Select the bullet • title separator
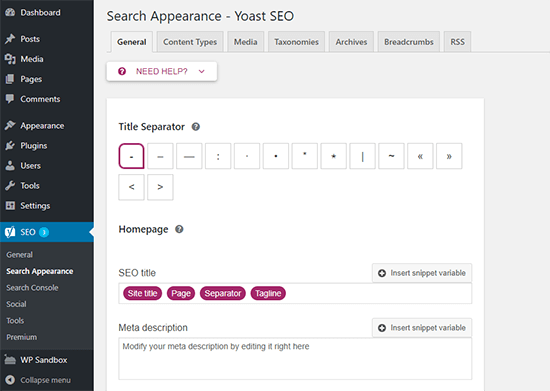 click(x=276, y=156)
